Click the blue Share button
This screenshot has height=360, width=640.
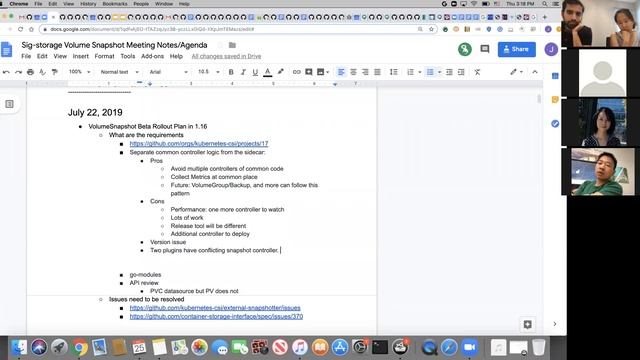tap(517, 49)
